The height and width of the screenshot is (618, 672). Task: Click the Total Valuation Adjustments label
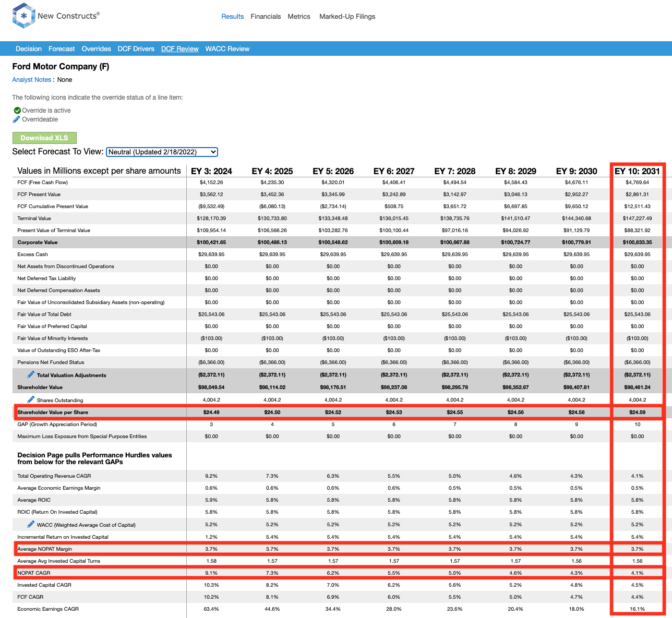71,375
